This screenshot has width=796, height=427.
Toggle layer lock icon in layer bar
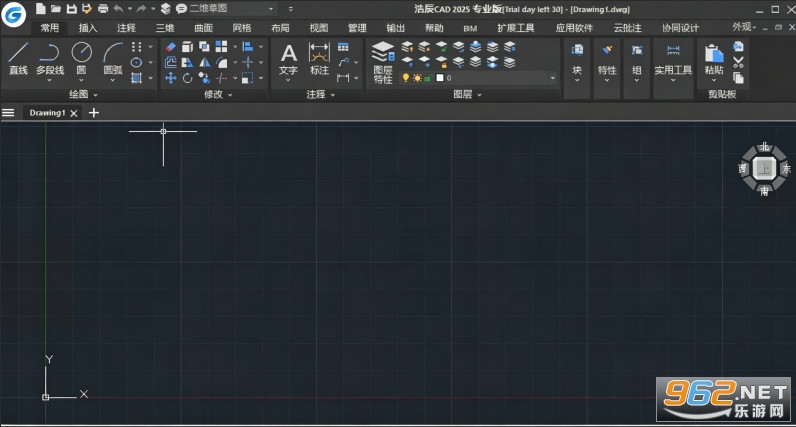point(428,78)
